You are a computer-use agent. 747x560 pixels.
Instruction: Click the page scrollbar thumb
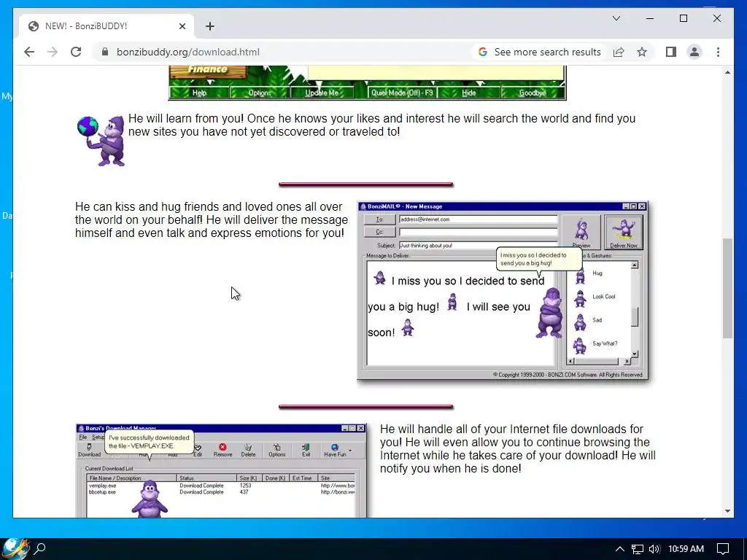click(727, 288)
